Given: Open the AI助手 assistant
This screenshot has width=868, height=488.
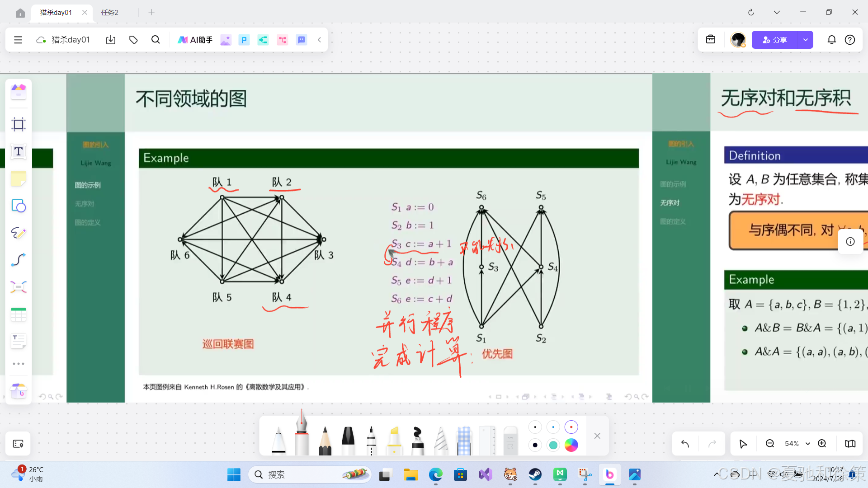Looking at the screenshot, I should (x=195, y=40).
